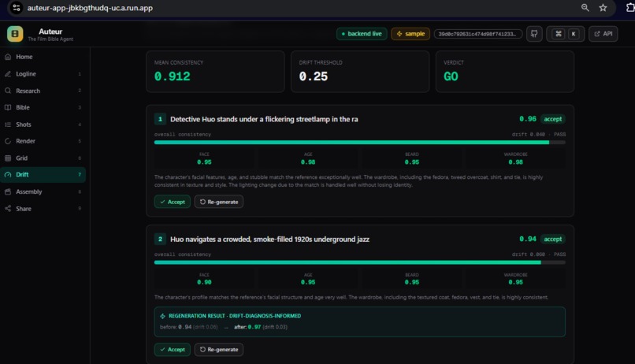Click shot 1 WARDROBE score 0.98
The height and width of the screenshot is (364, 635).
tap(515, 162)
